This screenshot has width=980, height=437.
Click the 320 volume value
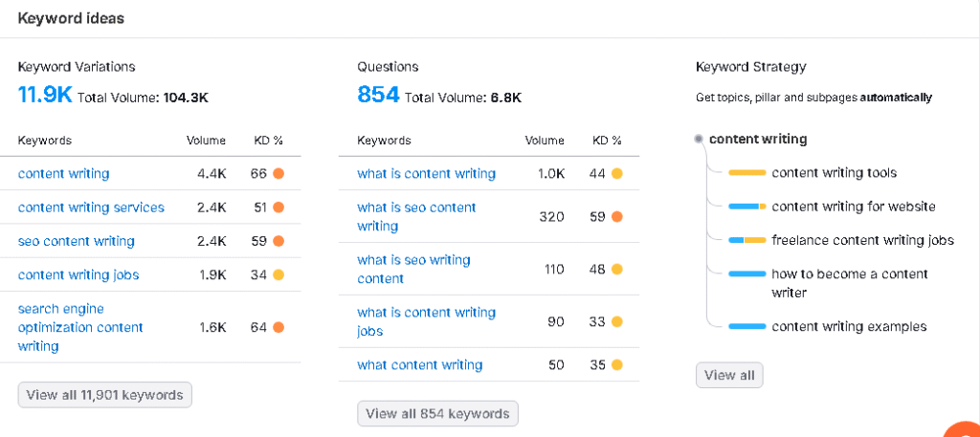pos(552,217)
